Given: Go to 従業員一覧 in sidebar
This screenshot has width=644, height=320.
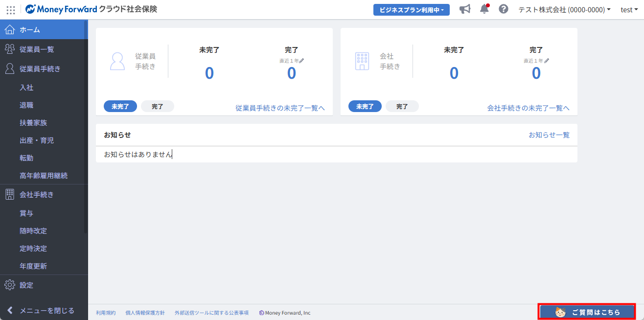Looking at the screenshot, I should click(37, 49).
